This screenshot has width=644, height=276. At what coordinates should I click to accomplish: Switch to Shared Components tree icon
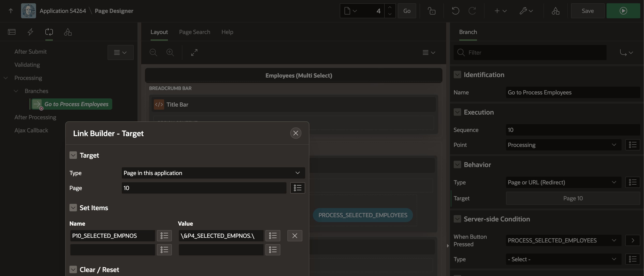68,32
